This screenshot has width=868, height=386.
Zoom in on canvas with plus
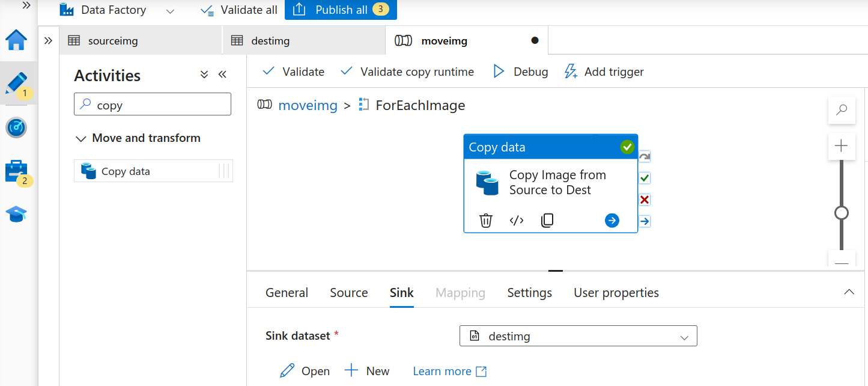pyautogui.click(x=842, y=146)
